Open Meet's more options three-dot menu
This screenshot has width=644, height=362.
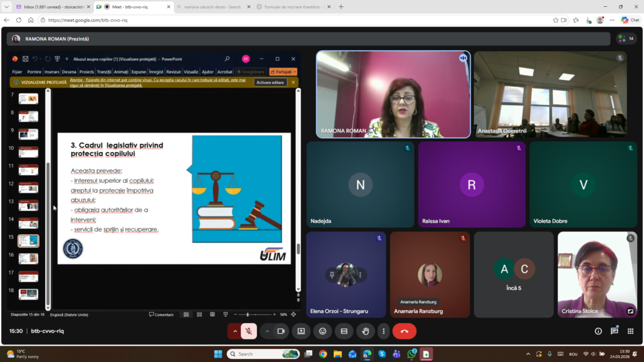click(384, 331)
